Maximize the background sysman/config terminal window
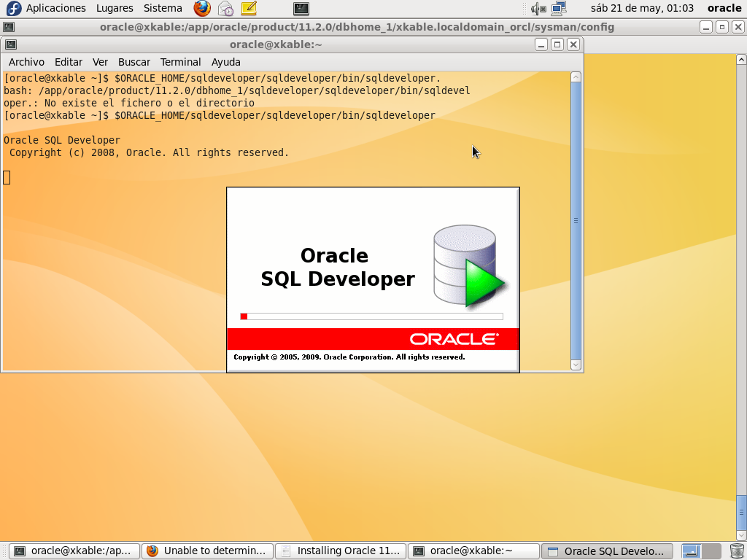This screenshot has height=560, width=747. click(x=722, y=27)
